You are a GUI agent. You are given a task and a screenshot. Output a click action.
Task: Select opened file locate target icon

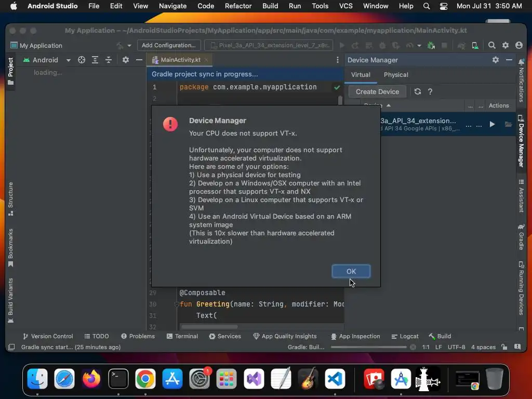pyautogui.click(x=82, y=60)
